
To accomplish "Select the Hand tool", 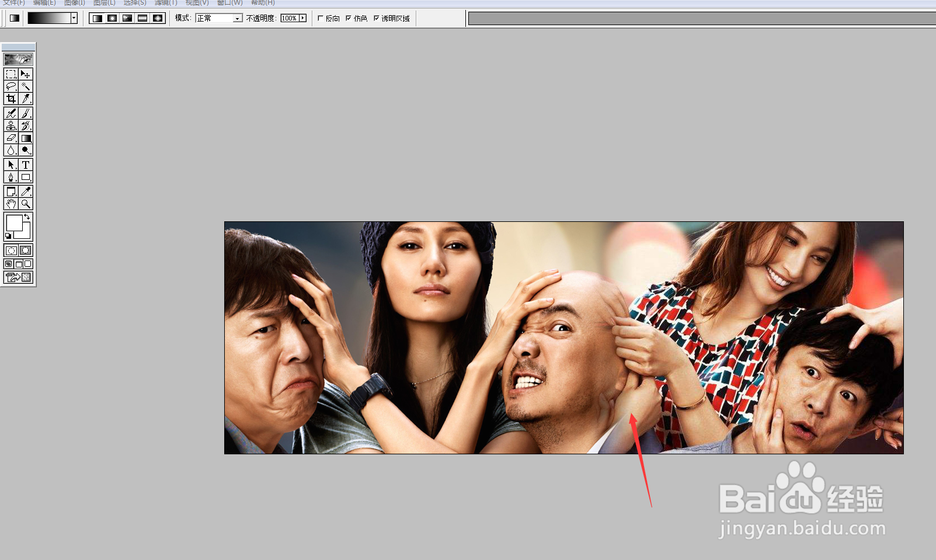I will point(11,204).
